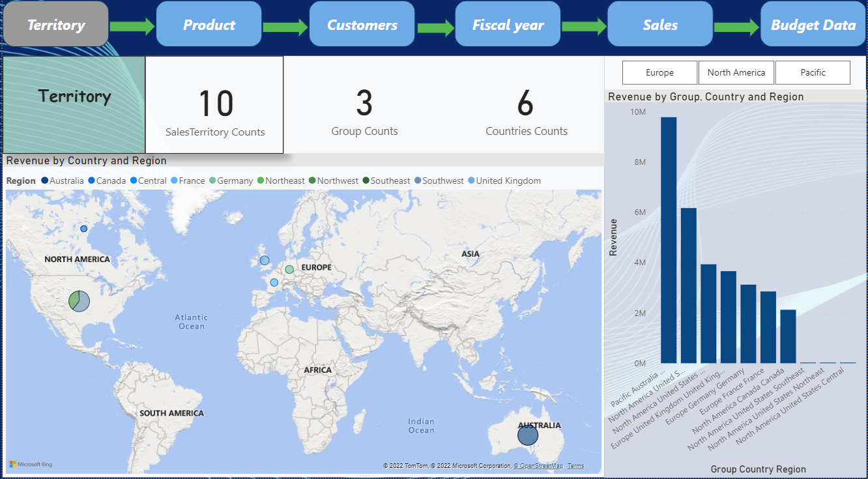This screenshot has height=479, width=868.
Task: Click the Canada dot marker on the map
Action: 83,229
